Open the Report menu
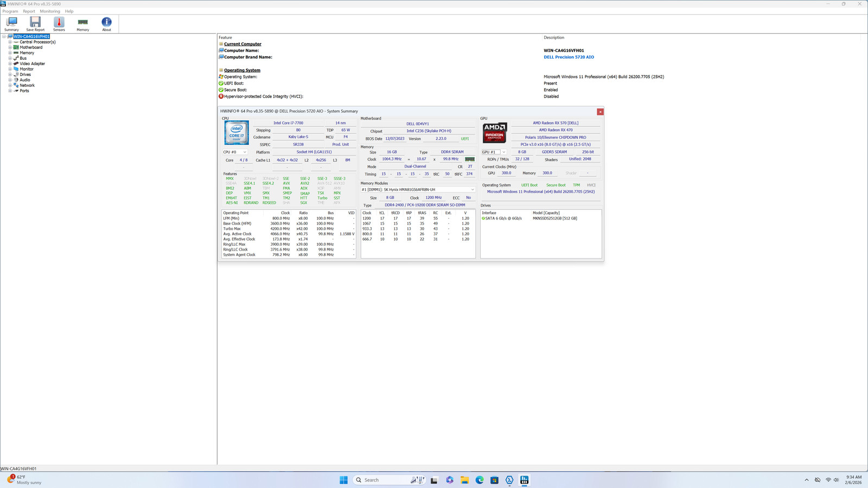Screen dimensions: 868x488 click(x=29, y=11)
